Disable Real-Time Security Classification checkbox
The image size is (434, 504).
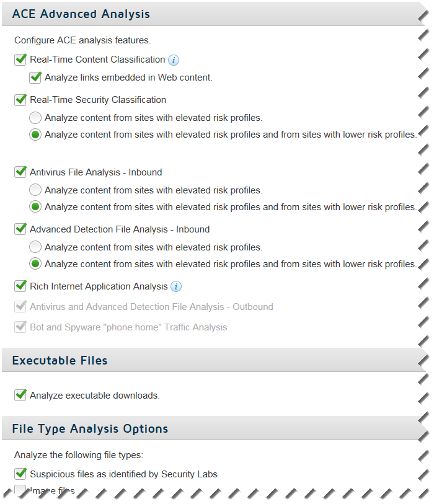(20, 100)
